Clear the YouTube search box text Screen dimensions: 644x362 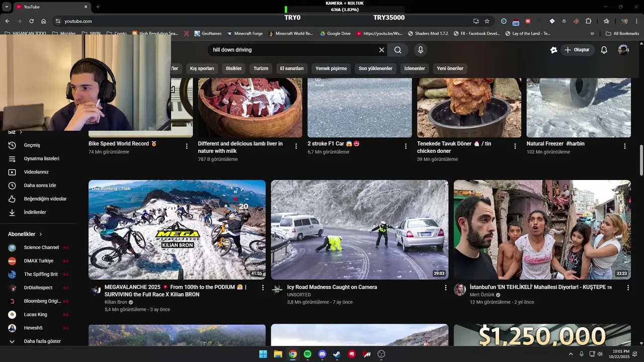(381, 50)
